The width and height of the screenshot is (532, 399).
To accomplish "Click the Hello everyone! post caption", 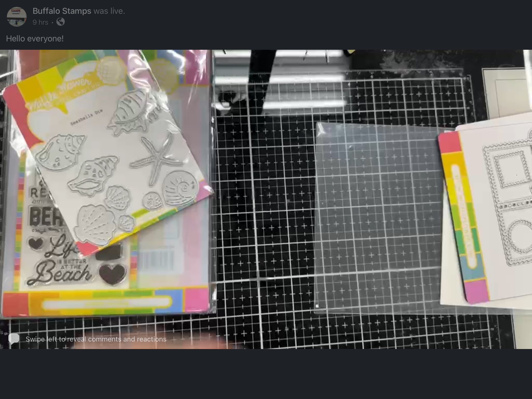I will coord(35,39).
